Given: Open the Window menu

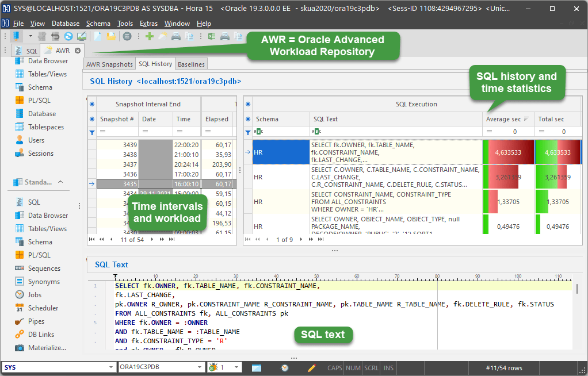Looking at the screenshot, I should [x=177, y=24].
